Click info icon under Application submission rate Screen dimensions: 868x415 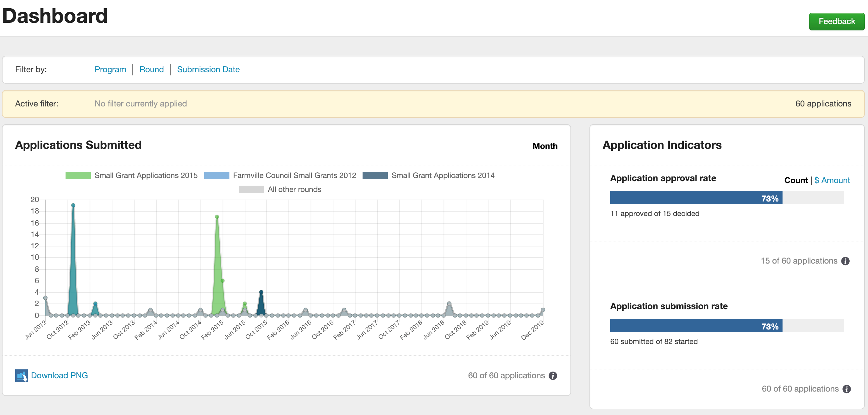tap(846, 389)
